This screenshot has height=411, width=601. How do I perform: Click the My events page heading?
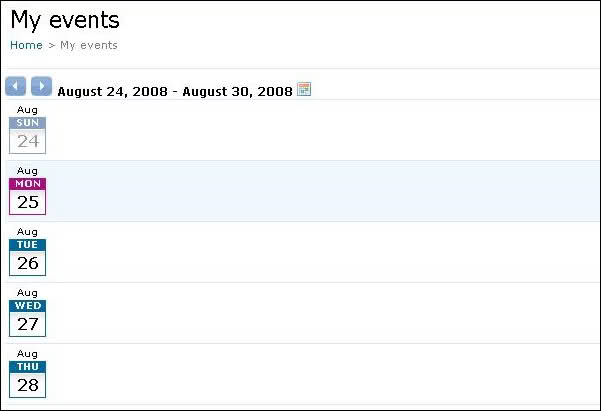[x=65, y=19]
